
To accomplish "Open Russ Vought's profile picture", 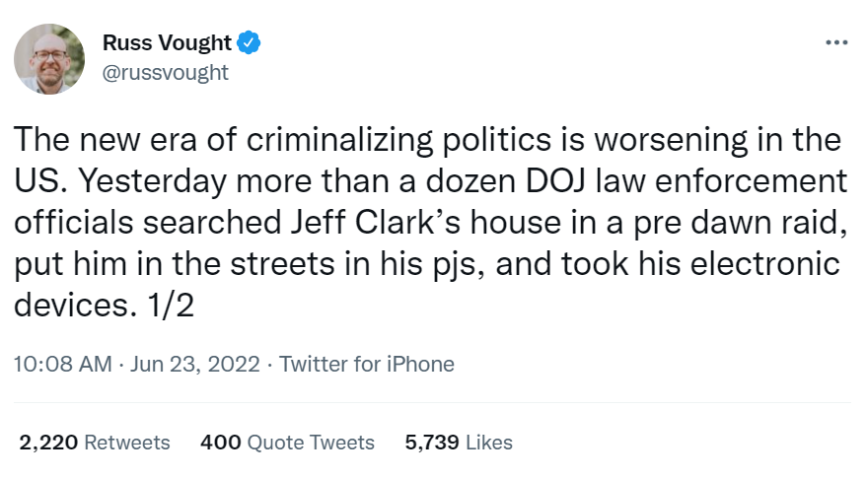I will pyautogui.click(x=49, y=58).
